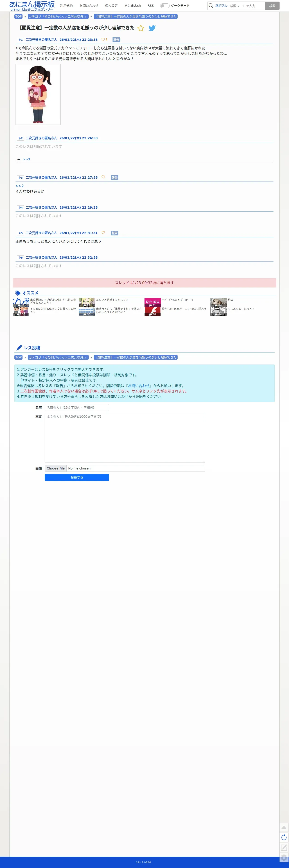Open 『お問い合わせ』 link in posting rules
Image resolution: width=289 pixels, height=868 pixels.
(138, 386)
